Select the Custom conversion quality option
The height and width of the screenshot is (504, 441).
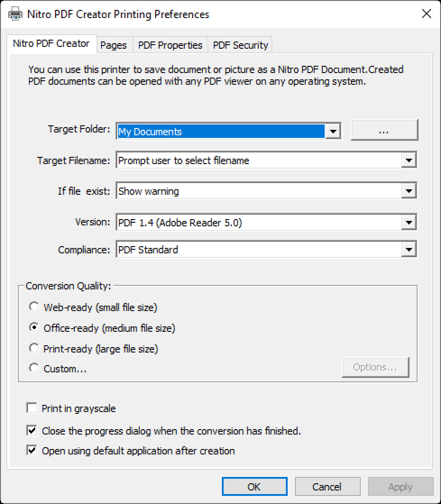tap(34, 367)
